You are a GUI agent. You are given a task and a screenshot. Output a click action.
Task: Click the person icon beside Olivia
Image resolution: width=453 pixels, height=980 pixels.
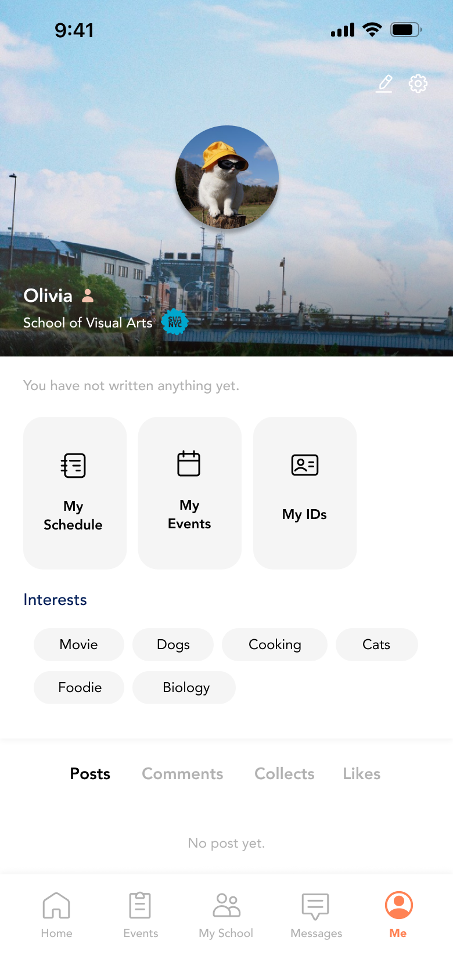point(88,296)
